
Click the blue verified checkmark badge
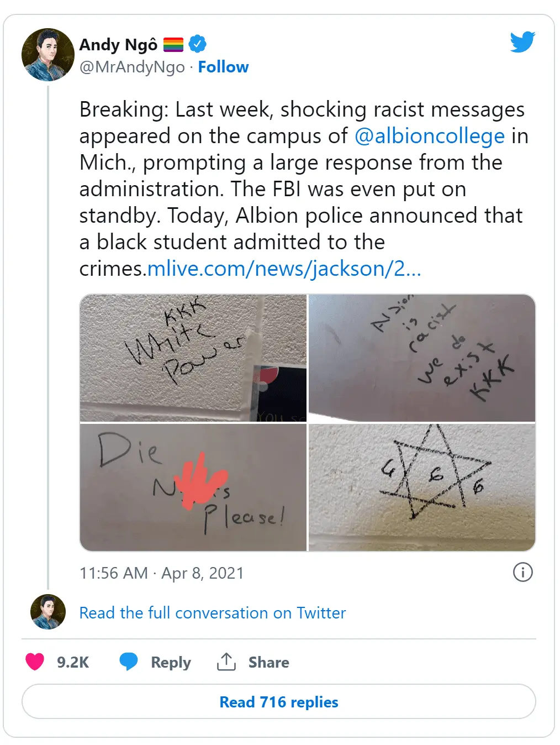click(x=197, y=44)
